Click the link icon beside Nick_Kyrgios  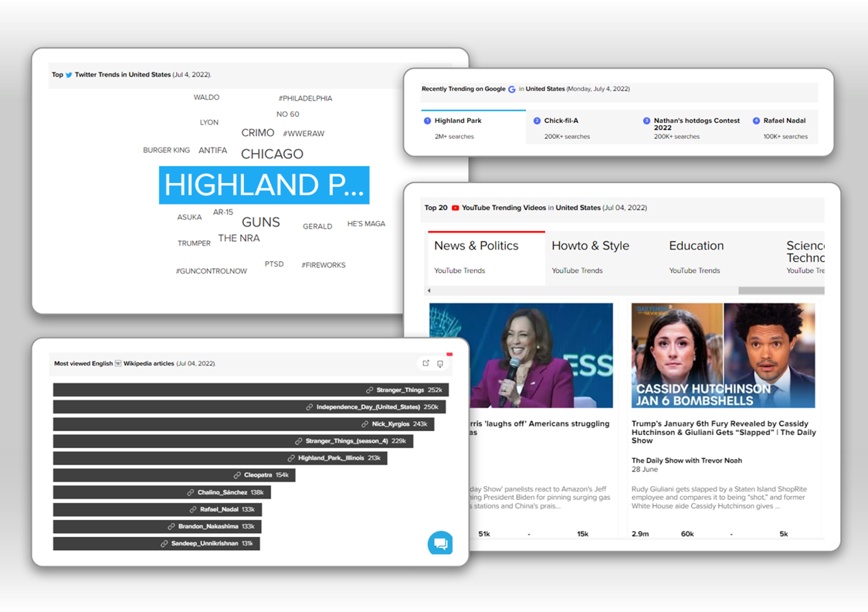365,424
